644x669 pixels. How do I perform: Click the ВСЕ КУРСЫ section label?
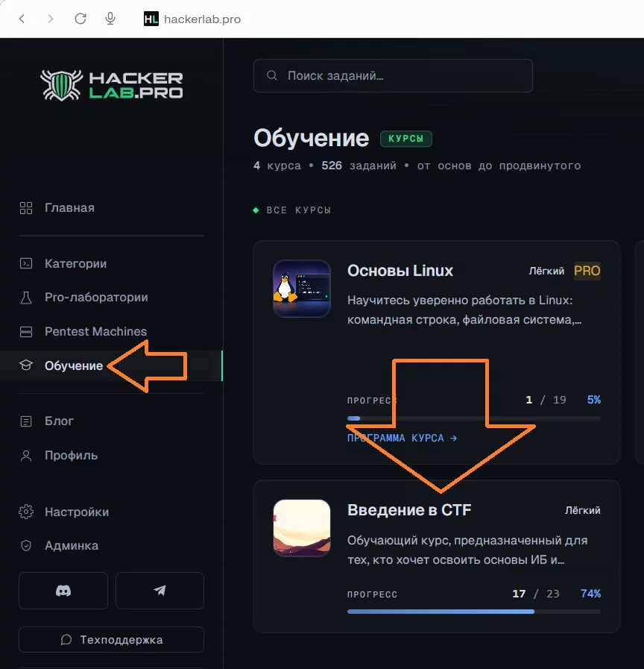point(299,210)
